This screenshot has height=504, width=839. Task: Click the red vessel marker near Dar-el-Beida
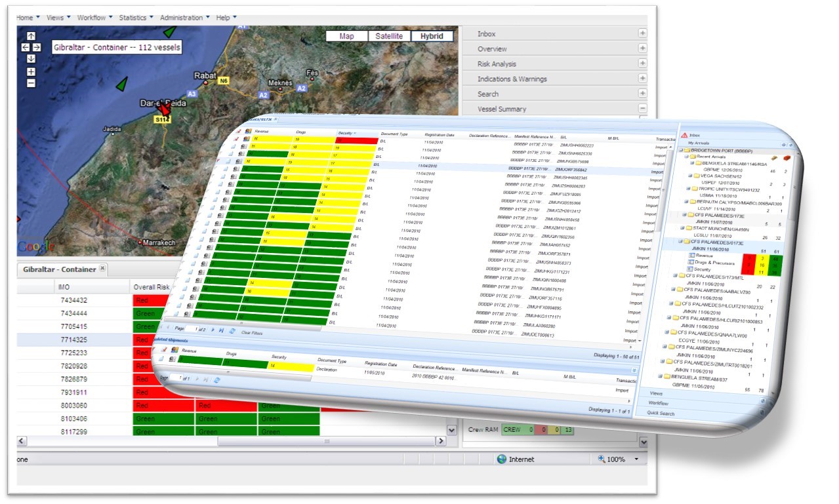click(165, 111)
